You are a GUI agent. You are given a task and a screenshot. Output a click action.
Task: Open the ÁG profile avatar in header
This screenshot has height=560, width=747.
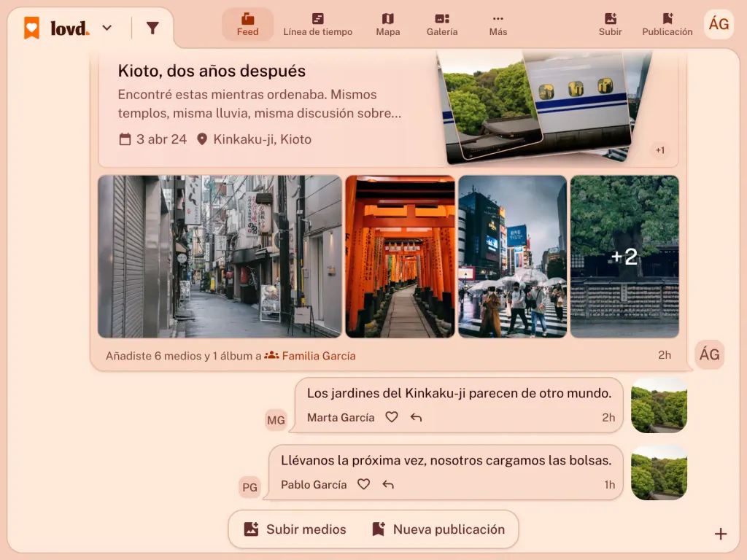click(719, 24)
